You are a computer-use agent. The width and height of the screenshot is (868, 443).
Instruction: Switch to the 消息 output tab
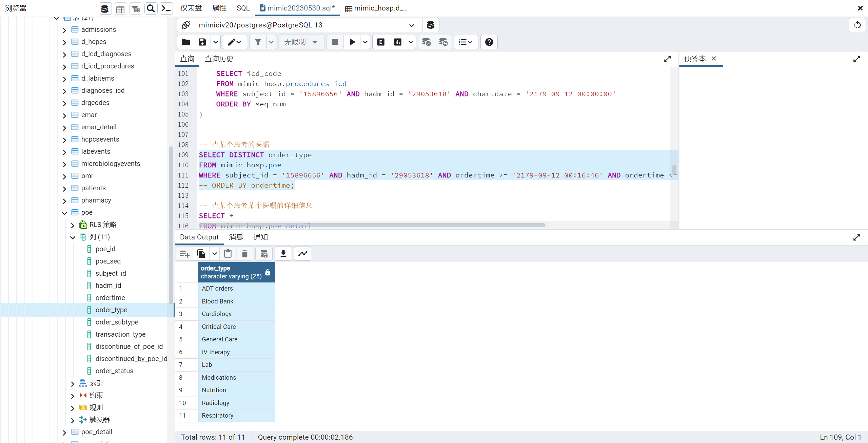click(x=236, y=237)
